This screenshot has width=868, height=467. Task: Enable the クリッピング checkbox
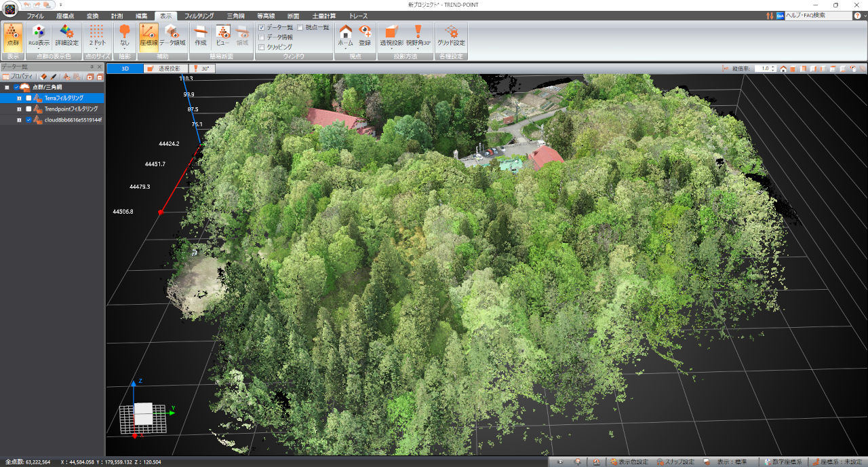pos(262,47)
